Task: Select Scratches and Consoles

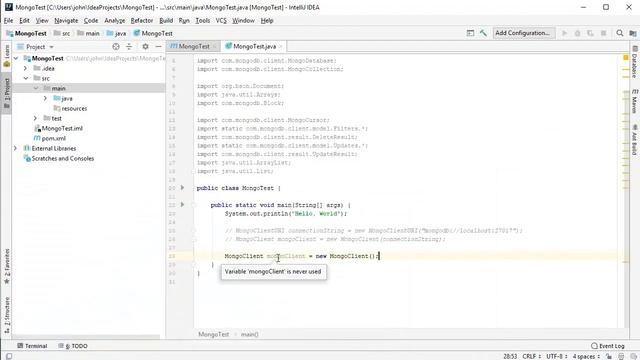Action: click(59, 158)
